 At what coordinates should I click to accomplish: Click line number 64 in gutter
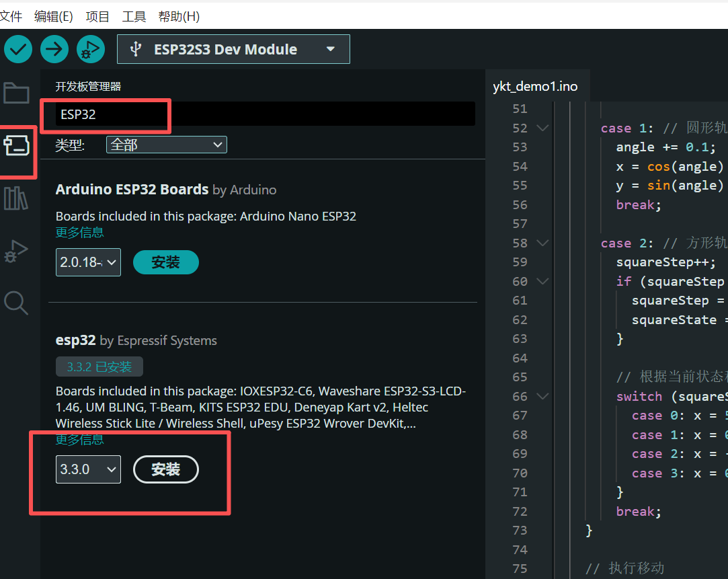click(520, 358)
